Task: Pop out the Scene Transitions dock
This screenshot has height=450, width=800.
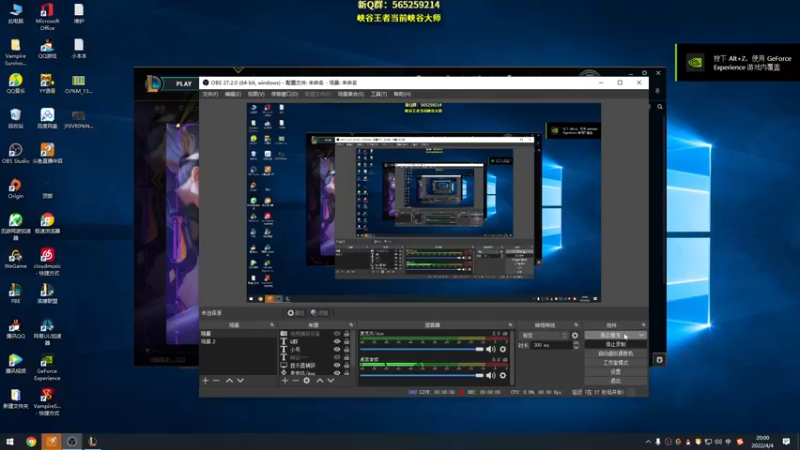Action: click(576, 325)
